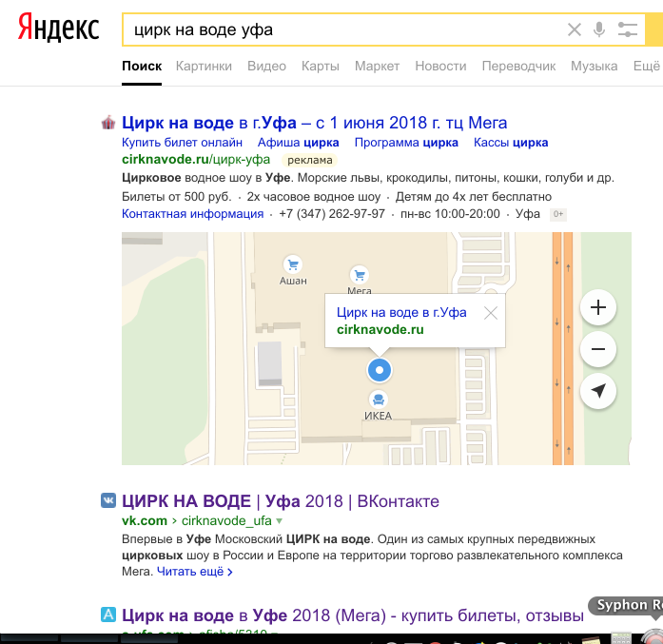The width and height of the screenshot is (663, 644).
Task: Click the search query input field
Action: pos(342,29)
